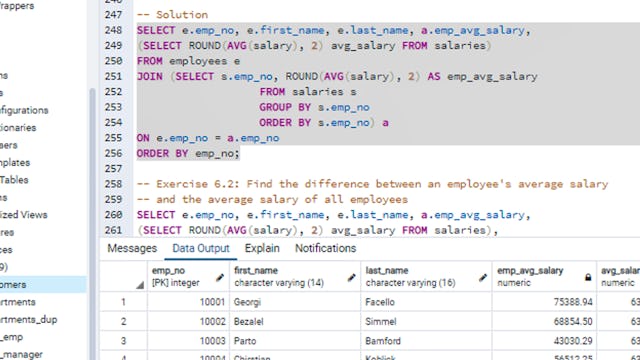Click the edit pencil icon in last_name column
The width and height of the screenshot is (640, 360).
tap(483, 278)
